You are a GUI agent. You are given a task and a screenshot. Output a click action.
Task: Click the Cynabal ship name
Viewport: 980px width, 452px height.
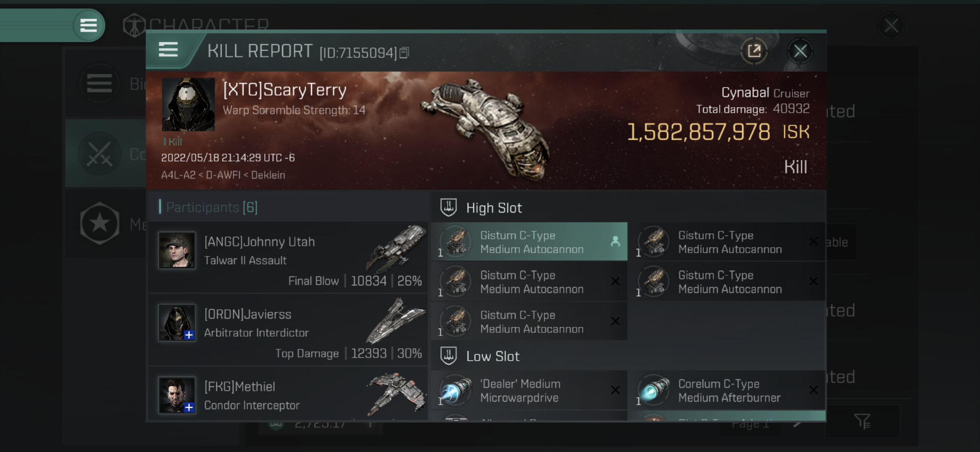tap(745, 92)
